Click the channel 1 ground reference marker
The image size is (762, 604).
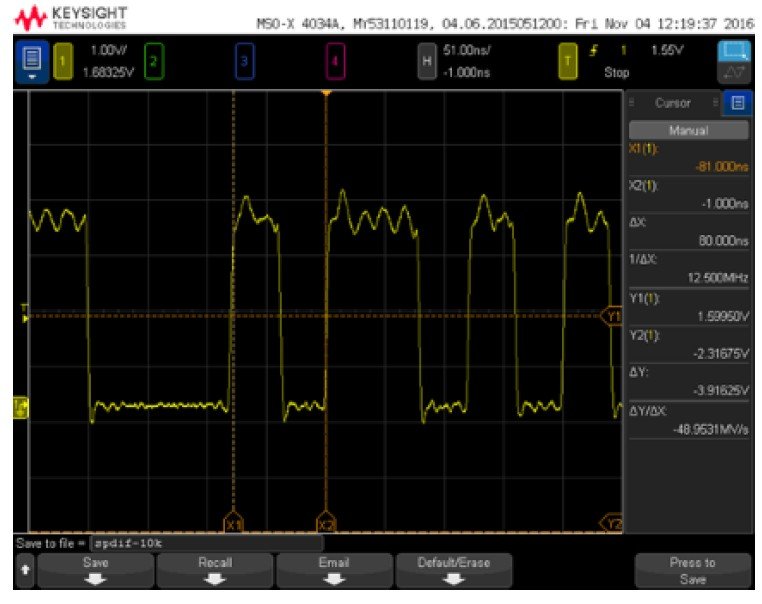(21, 407)
